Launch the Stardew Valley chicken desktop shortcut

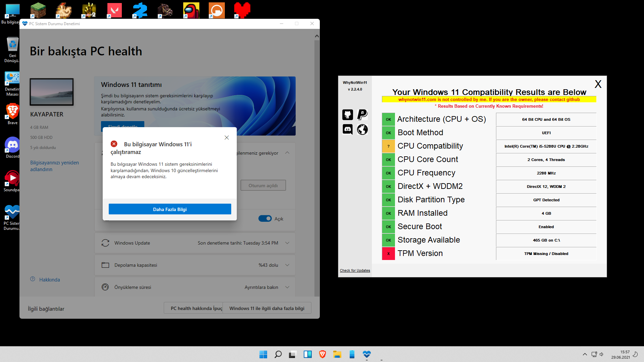(63, 10)
